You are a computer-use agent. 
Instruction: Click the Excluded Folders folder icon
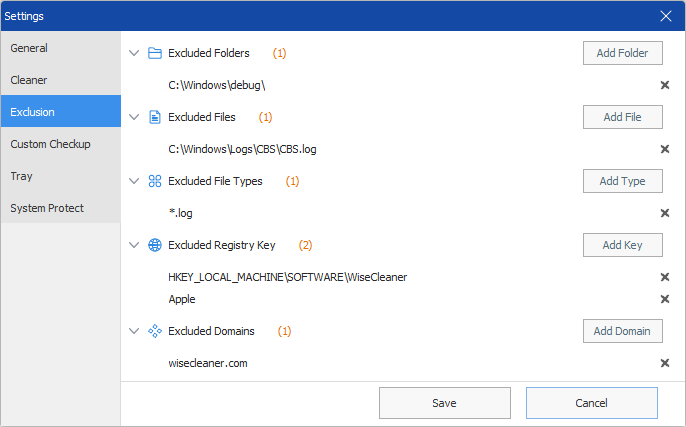155,53
